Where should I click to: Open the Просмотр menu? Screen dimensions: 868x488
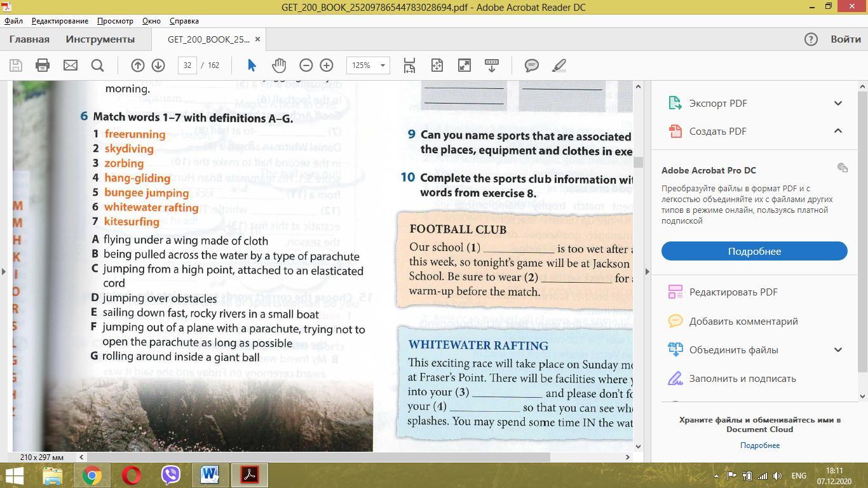[115, 21]
